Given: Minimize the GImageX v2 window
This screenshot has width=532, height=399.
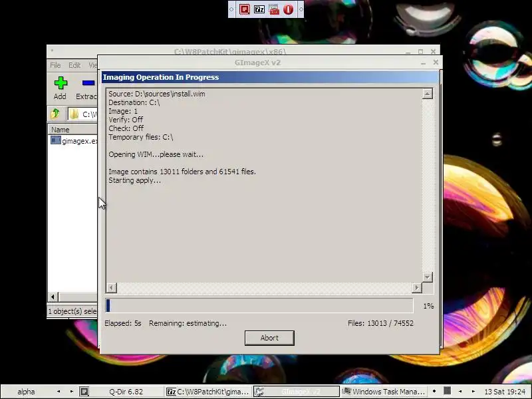Looking at the screenshot, I should [x=423, y=63].
